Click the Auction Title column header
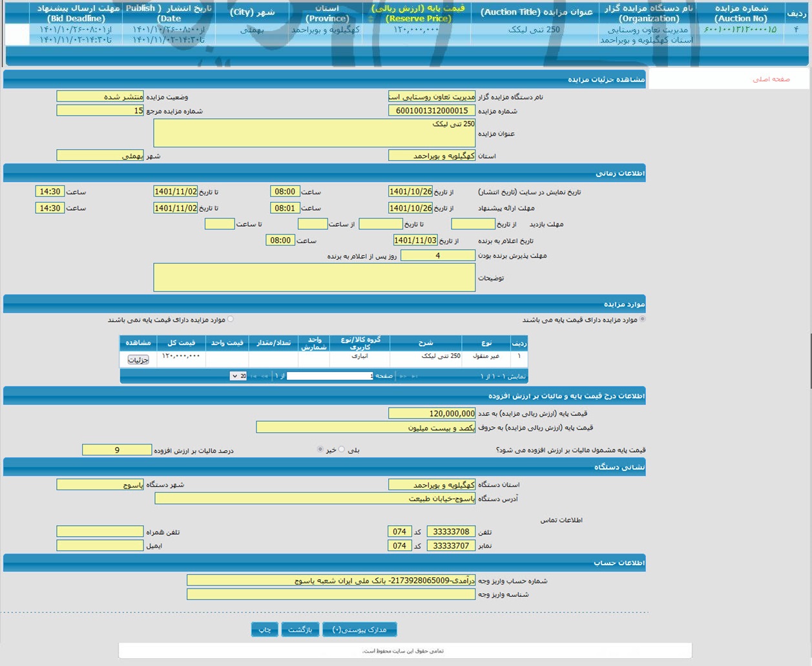Viewport: 812px width, 666px height. coord(536,13)
